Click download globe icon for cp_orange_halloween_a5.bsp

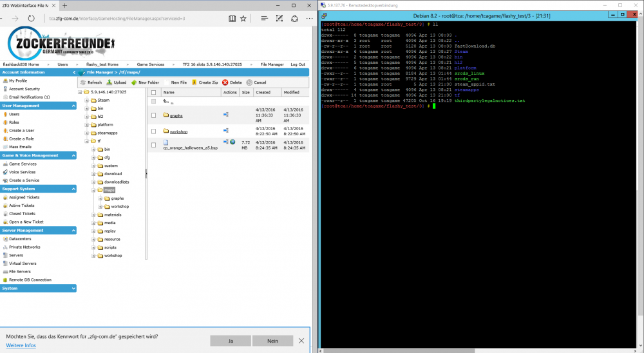[232, 142]
